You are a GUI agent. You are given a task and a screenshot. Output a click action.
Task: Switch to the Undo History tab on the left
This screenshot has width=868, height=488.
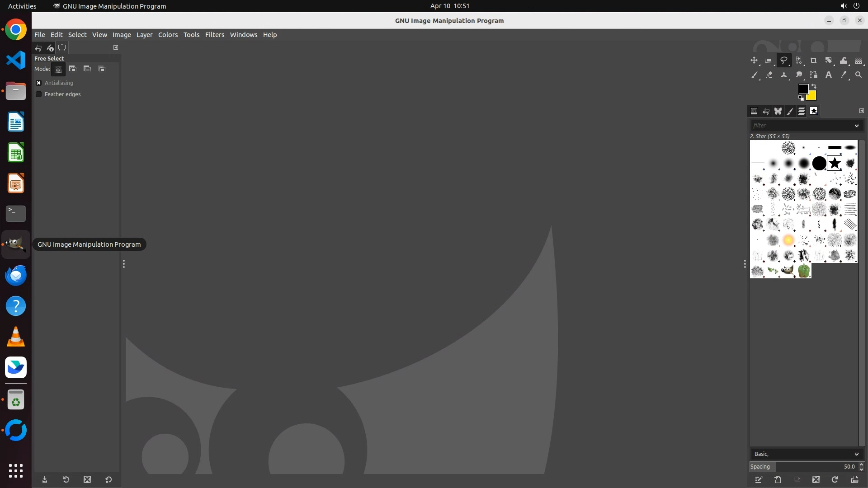click(x=38, y=48)
